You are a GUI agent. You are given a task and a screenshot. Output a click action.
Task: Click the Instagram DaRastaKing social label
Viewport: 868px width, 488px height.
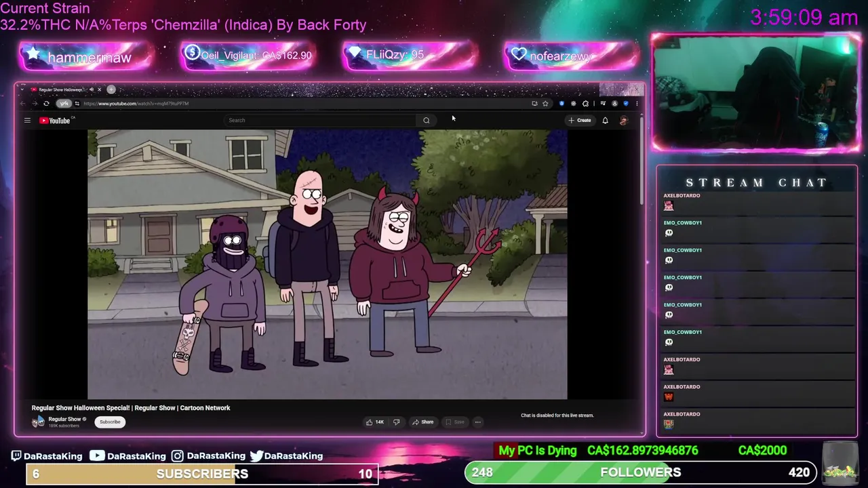(x=208, y=455)
